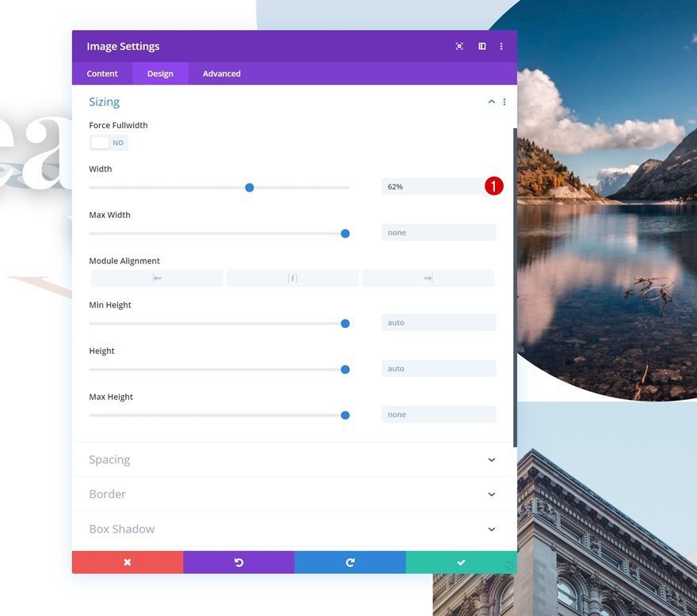Click the split-view sidebar icon in header
This screenshot has width=697, height=616.
(x=482, y=47)
